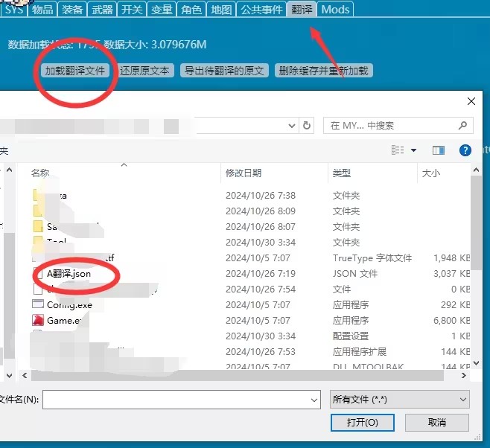This screenshot has height=448, width=490.
Task: Click the horizontal scrollbar of file list
Action: (238, 375)
